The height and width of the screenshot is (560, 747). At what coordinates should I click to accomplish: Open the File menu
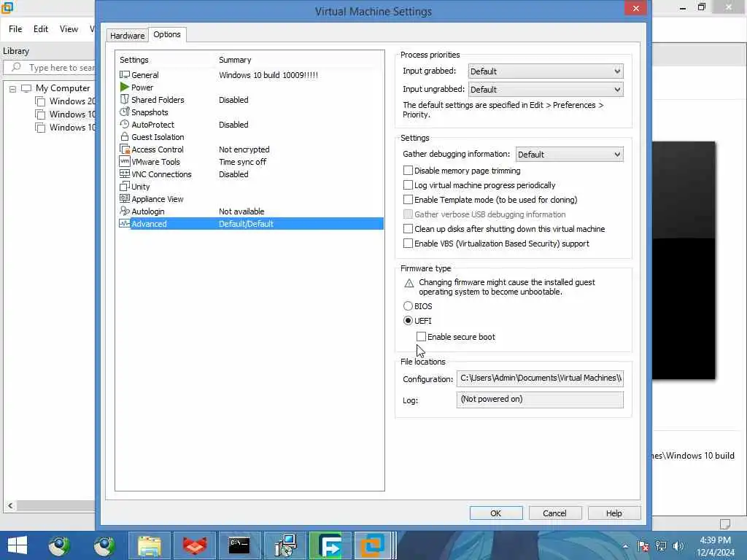click(x=15, y=28)
